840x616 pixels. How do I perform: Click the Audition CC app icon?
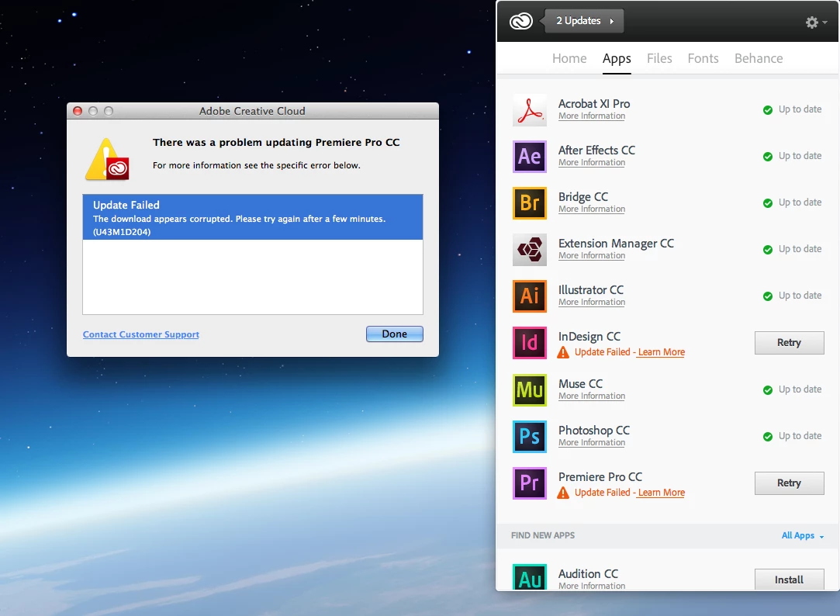click(x=529, y=577)
